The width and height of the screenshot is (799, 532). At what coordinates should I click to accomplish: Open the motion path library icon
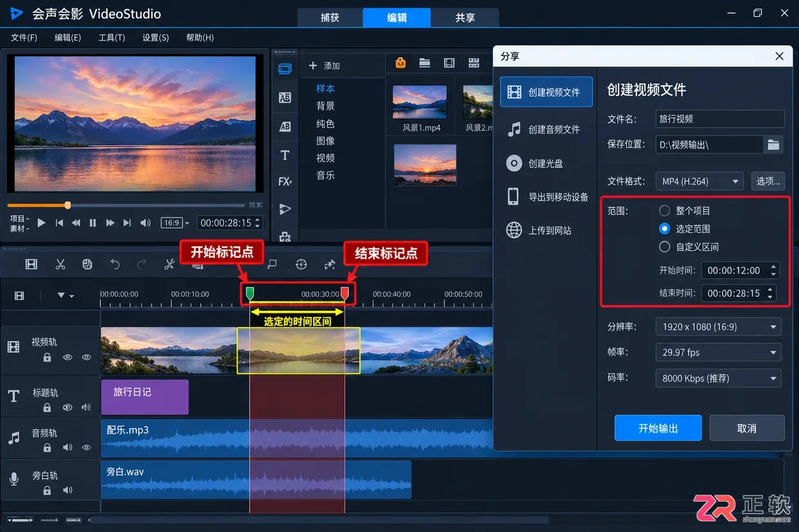pos(285,209)
